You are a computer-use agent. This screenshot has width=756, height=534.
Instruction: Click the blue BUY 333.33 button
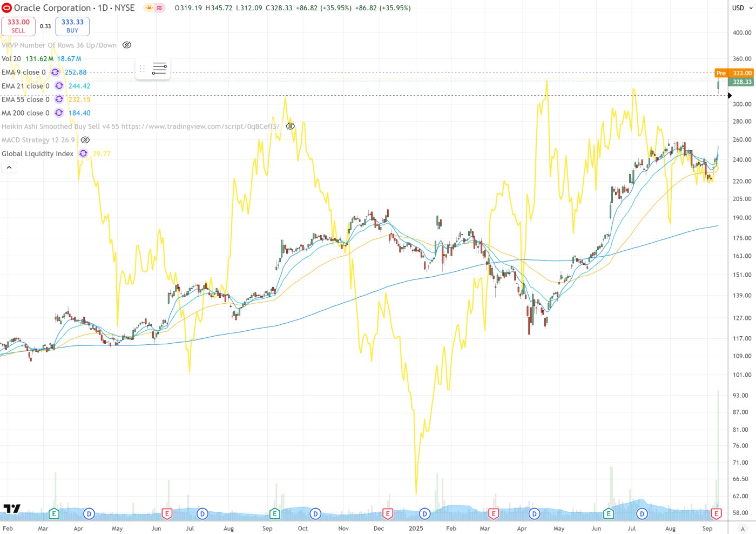coord(72,26)
